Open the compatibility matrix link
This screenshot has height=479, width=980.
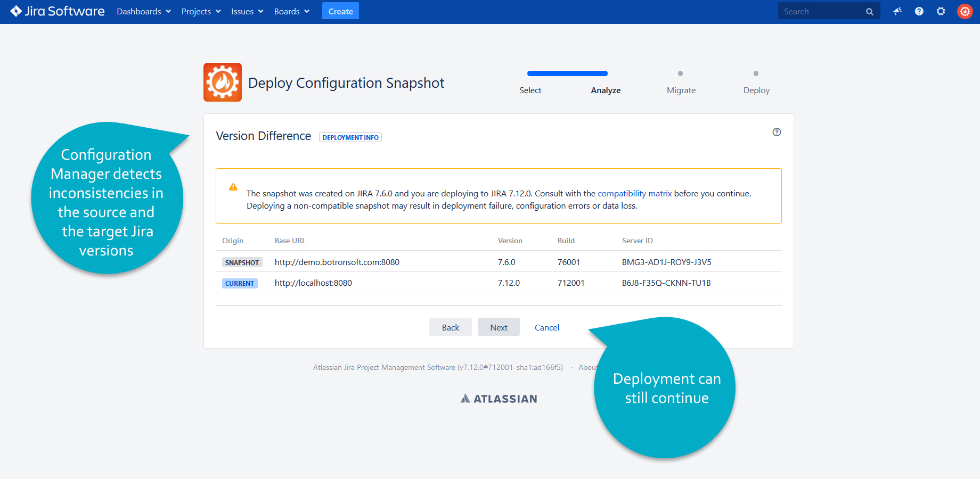[x=635, y=193]
